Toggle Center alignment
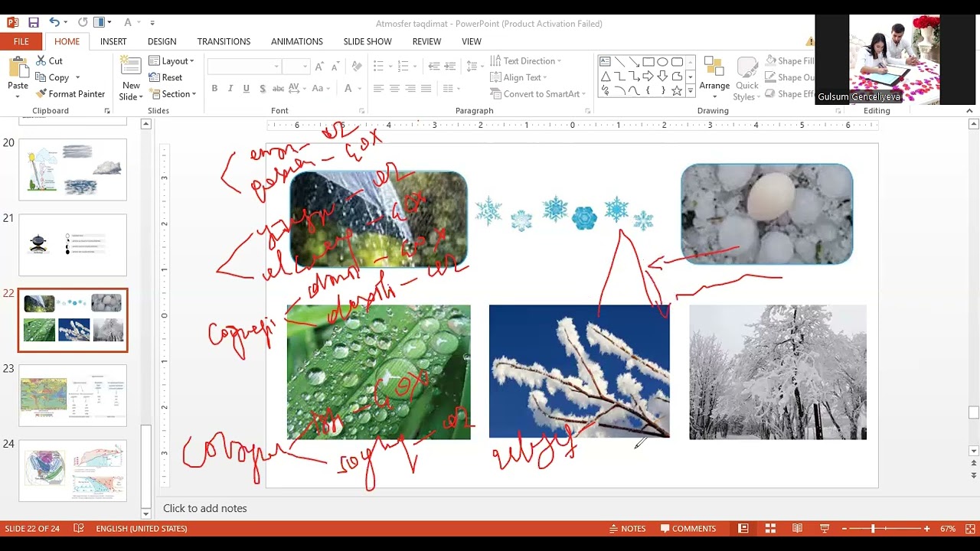This screenshot has width=980, height=551. tap(394, 89)
